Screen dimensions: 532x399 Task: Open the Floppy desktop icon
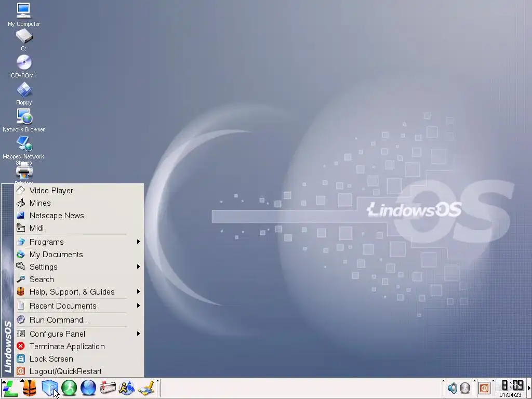click(x=24, y=94)
